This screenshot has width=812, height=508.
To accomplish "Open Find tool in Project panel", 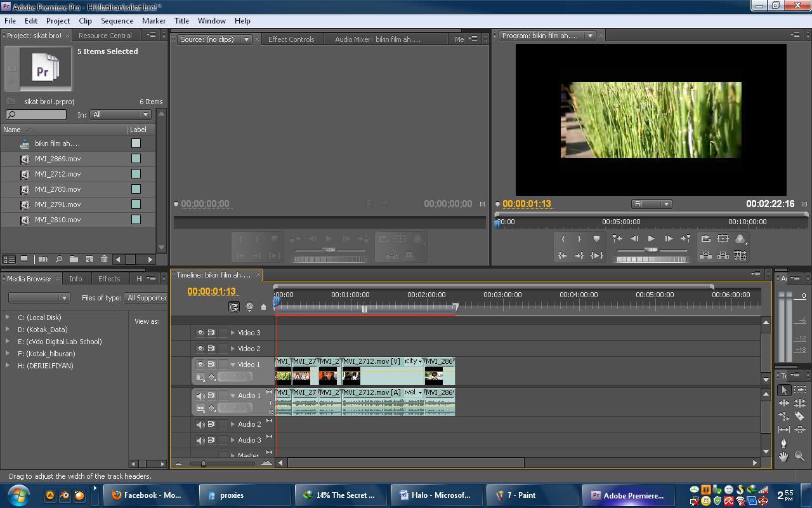I will (x=59, y=259).
